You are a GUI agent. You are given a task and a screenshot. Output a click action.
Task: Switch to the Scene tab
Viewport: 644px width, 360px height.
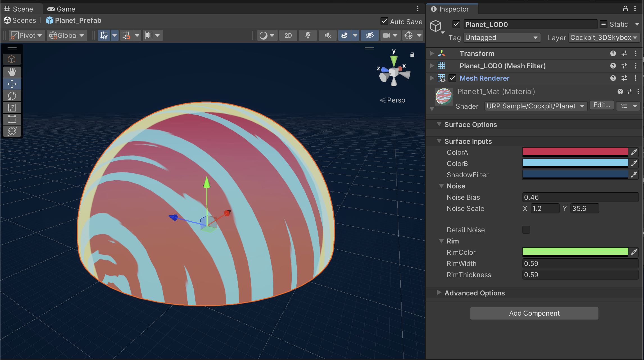(x=19, y=9)
